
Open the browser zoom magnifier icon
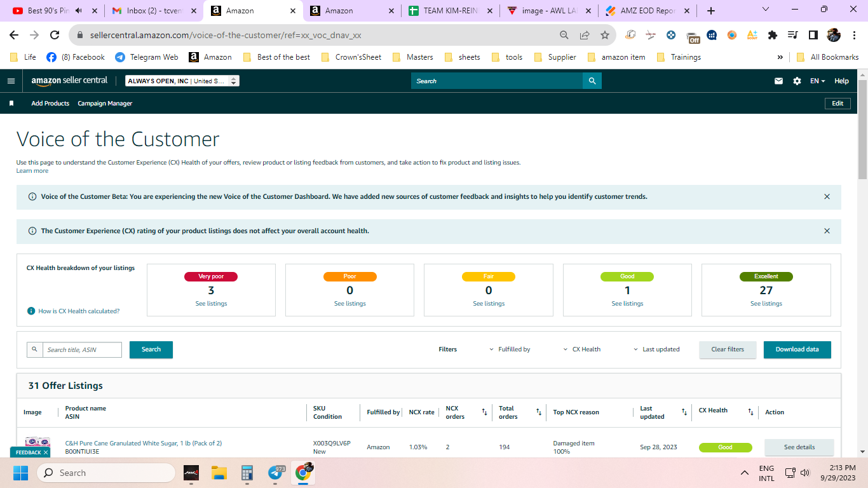[x=564, y=35]
